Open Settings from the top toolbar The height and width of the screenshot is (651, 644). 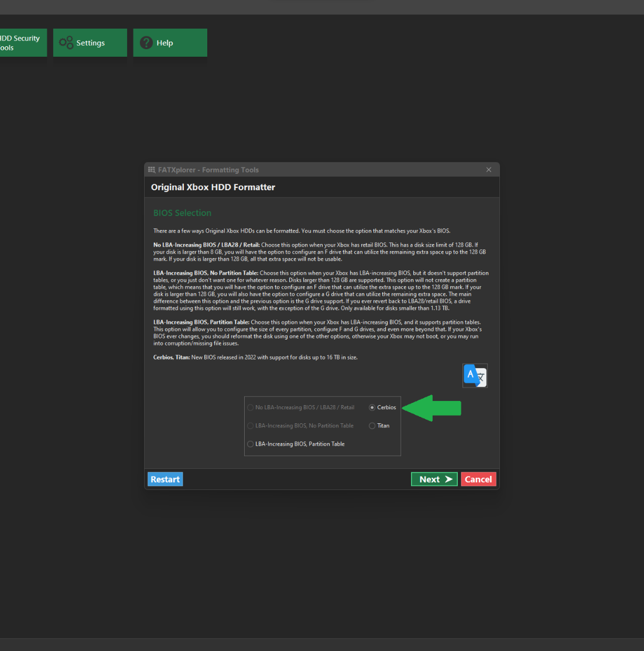click(x=90, y=43)
